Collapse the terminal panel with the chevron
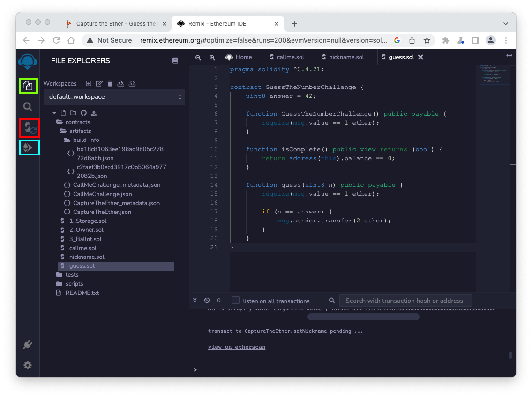532x397 pixels. [x=196, y=301]
